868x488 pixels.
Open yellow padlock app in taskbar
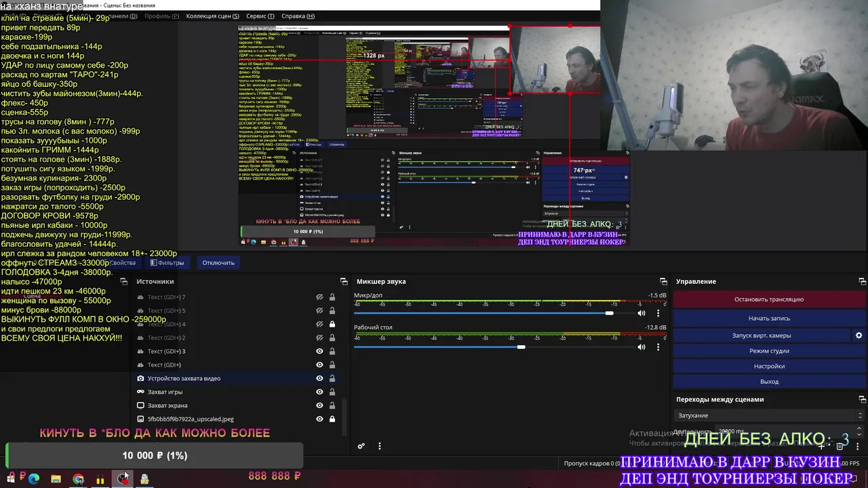[100, 479]
